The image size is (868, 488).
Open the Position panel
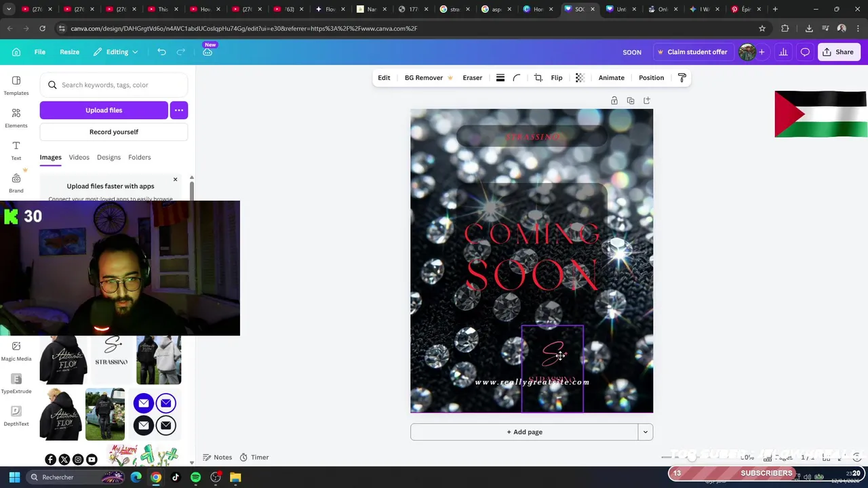tap(652, 78)
